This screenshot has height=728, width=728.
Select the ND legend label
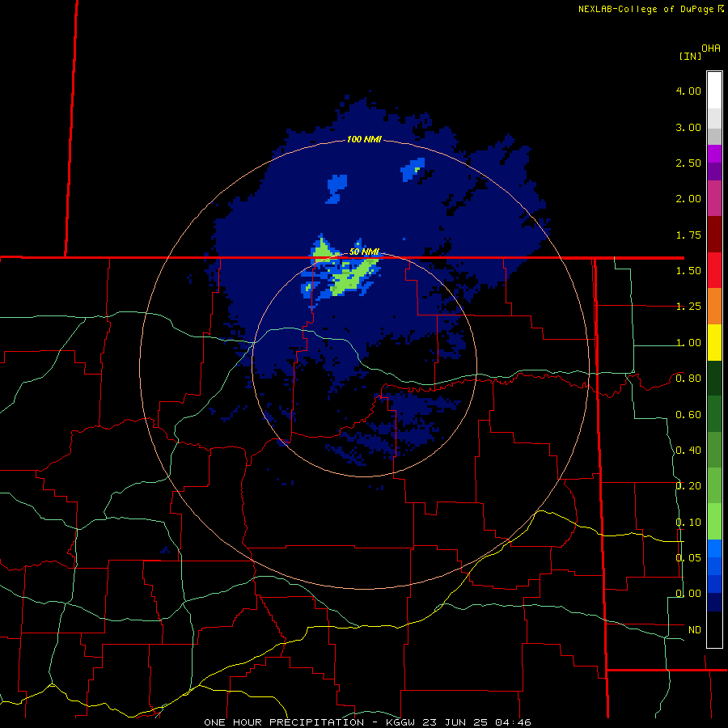[695, 630]
